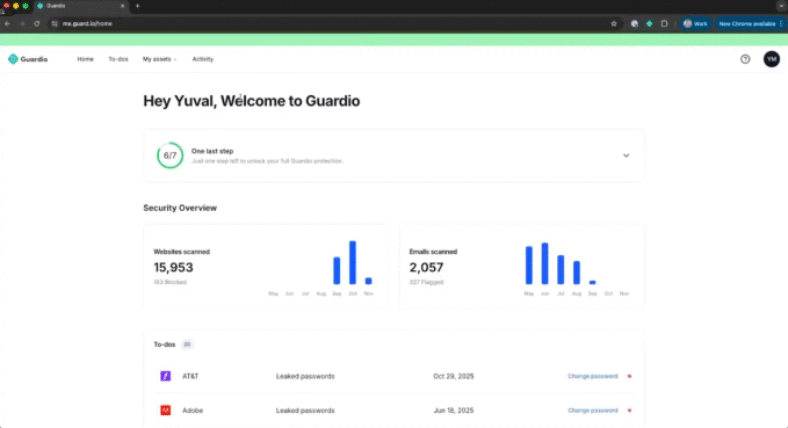Expand the One last step panel chevron
The image size is (788, 428).
pos(626,156)
